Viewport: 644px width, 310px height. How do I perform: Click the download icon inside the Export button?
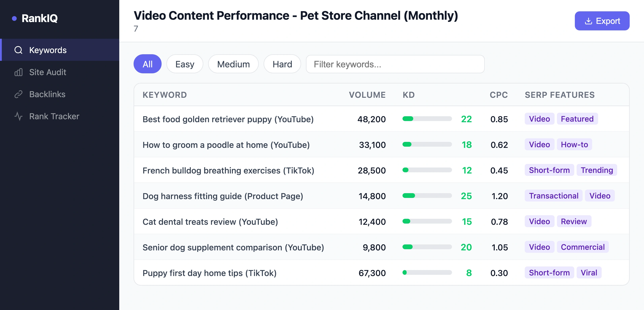point(589,21)
